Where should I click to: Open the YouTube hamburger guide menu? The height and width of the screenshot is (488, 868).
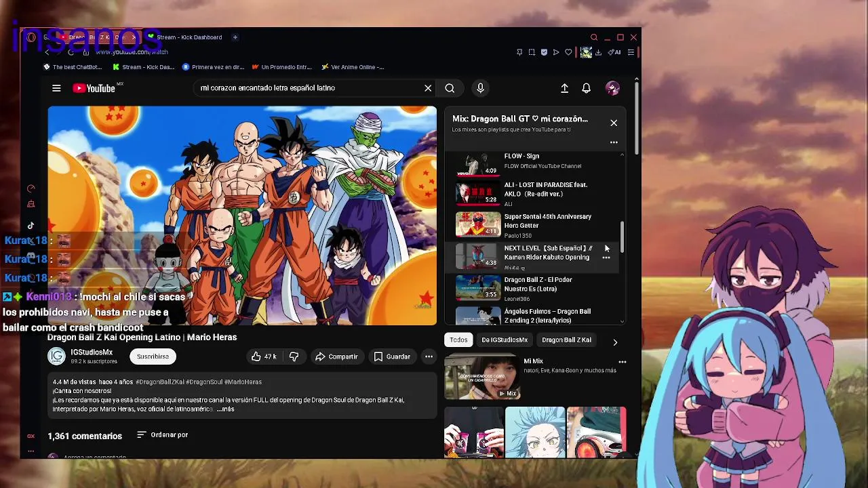pos(56,88)
